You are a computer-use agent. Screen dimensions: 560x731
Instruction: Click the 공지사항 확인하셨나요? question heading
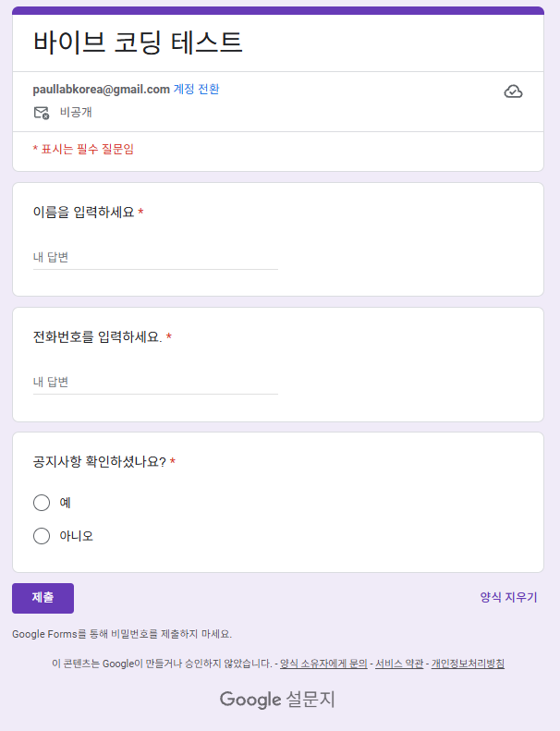point(99,462)
